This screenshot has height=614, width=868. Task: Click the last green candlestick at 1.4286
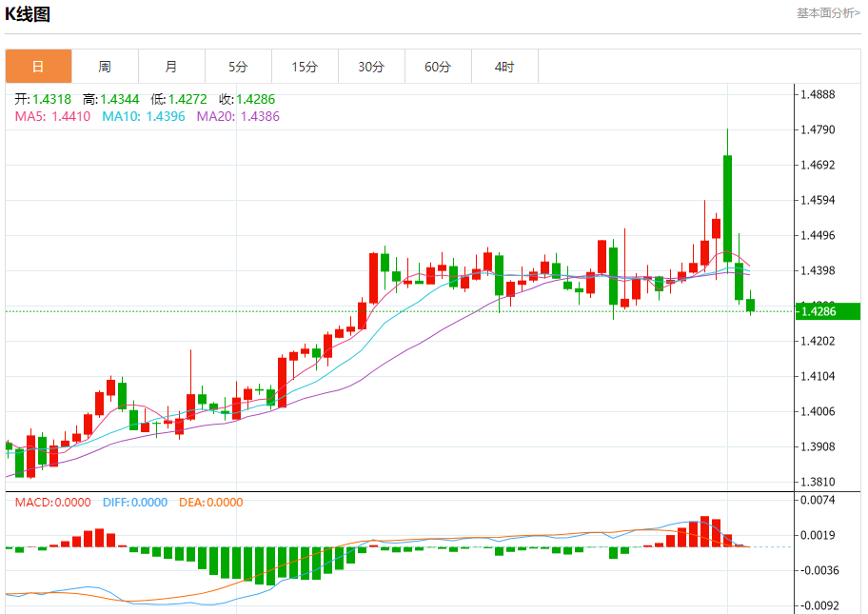click(x=751, y=305)
